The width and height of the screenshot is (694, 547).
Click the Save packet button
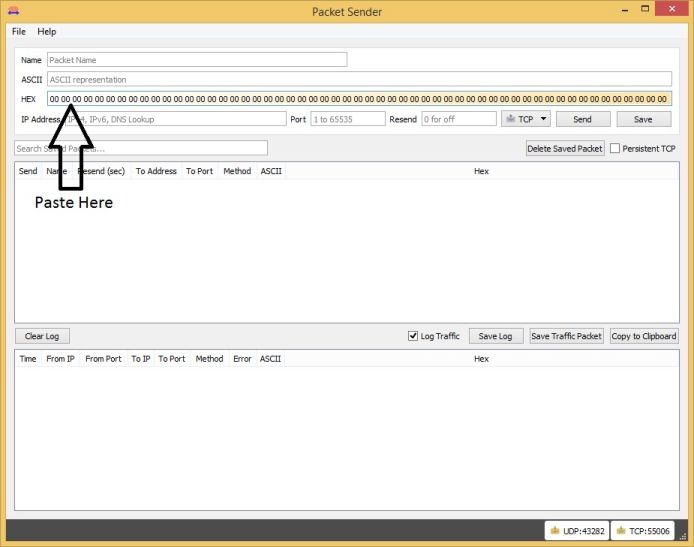click(x=643, y=119)
